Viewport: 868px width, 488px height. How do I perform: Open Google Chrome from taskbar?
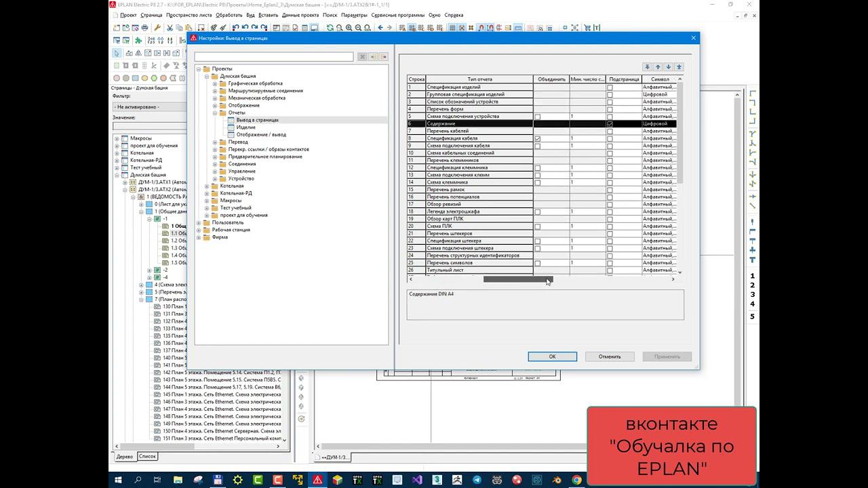(577, 480)
